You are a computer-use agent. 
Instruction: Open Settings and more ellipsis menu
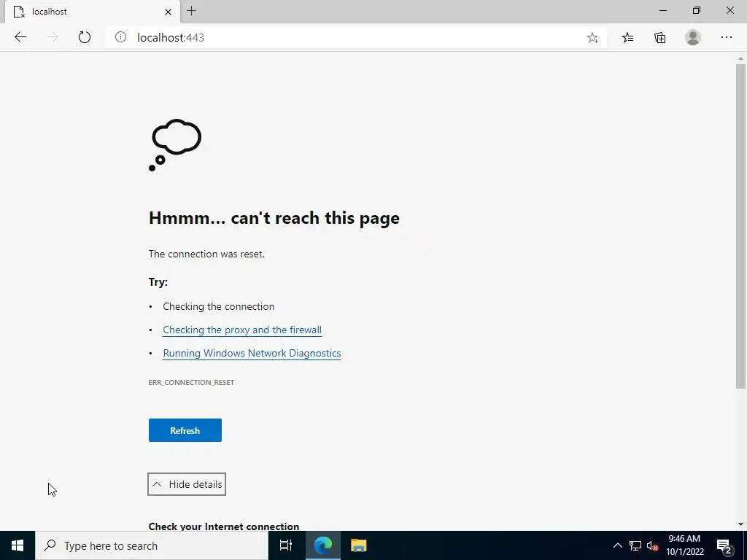click(726, 37)
